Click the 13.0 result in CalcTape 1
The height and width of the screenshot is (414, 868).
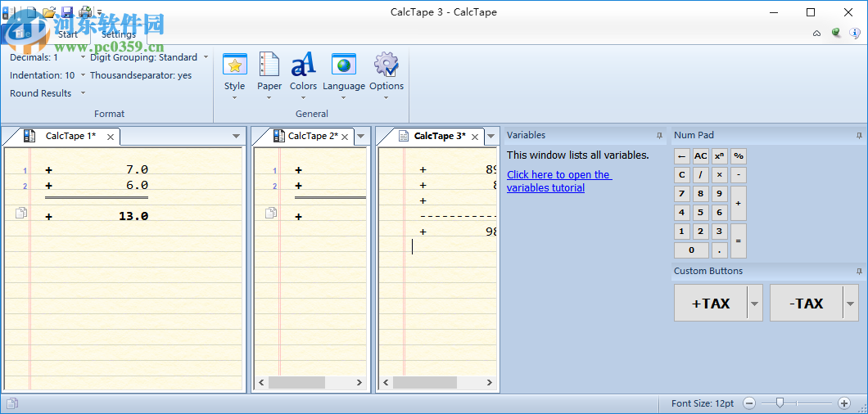point(133,216)
